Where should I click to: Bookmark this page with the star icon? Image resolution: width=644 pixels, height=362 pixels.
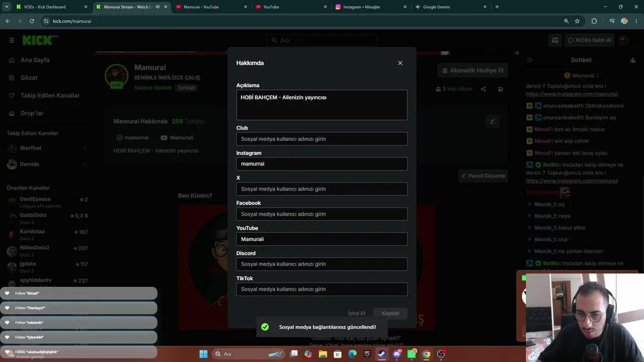[x=577, y=21]
